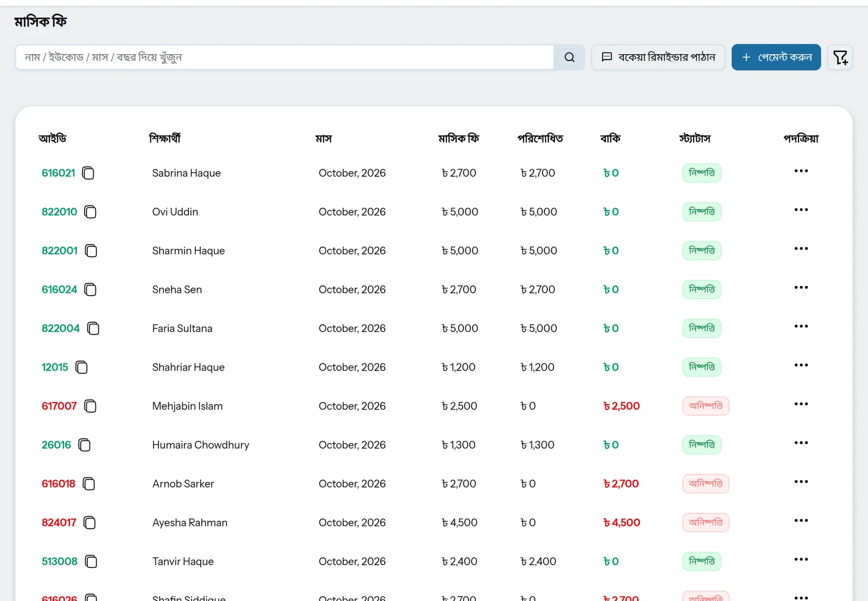Copy ID 26016 via the copy icon
The width and height of the screenshot is (868, 601).
(84, 445)
